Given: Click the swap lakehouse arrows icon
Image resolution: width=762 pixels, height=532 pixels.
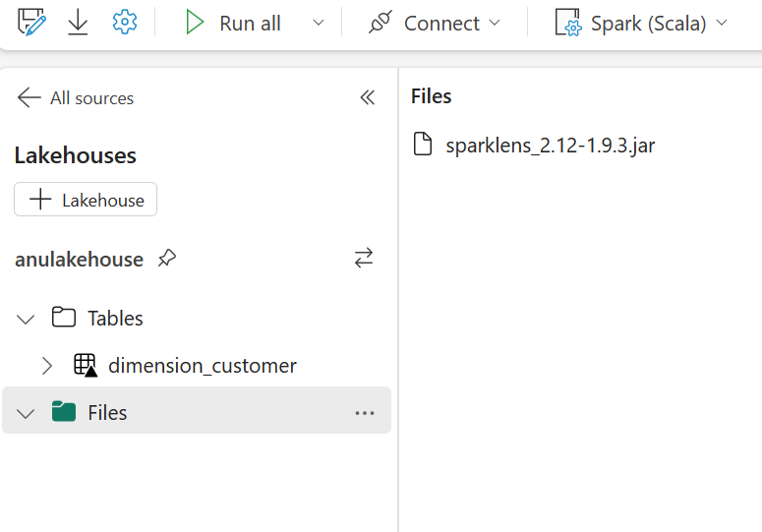Looking at the screenshot, I should (364, 258).
